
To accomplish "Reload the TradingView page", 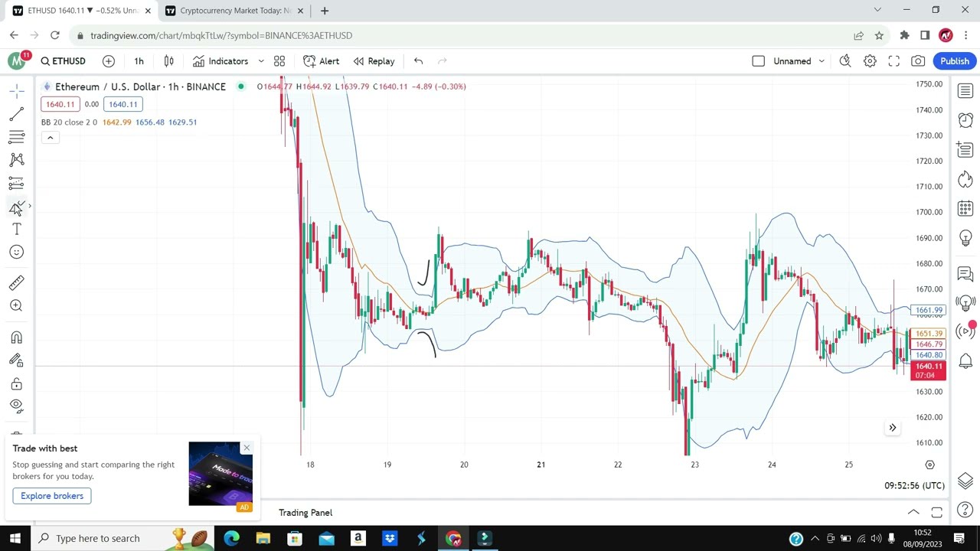I will click(x=55, y=35).
